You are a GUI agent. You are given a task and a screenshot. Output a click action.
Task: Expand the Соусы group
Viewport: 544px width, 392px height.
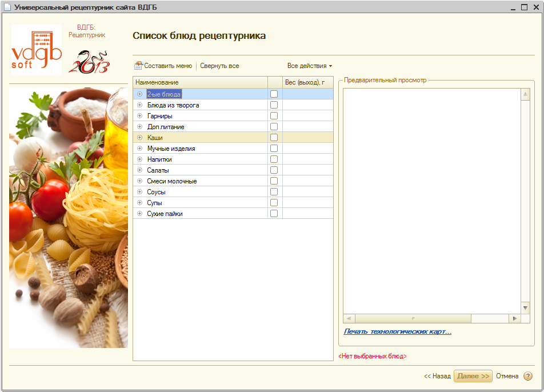139,192
